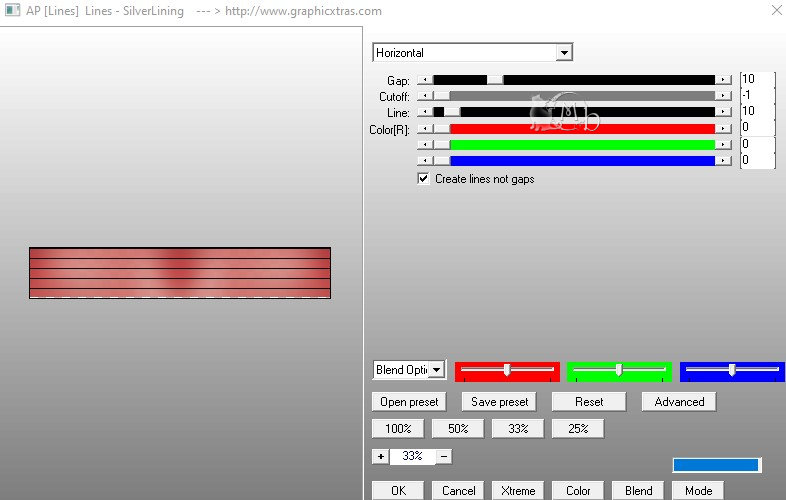Click the green color slider bar
786x500 pixels.
click(574, 145)
